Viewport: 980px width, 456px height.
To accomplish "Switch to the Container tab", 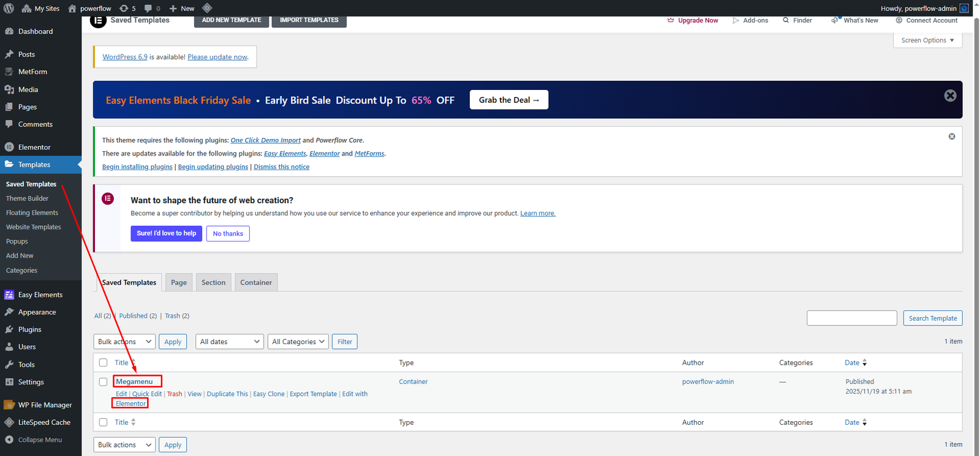I will tap(255, 283).
